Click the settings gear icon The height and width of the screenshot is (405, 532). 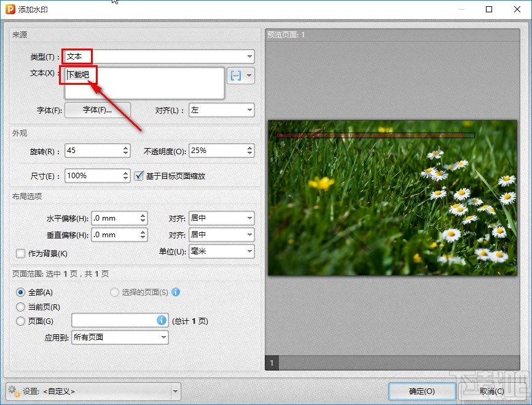[14, 391]
